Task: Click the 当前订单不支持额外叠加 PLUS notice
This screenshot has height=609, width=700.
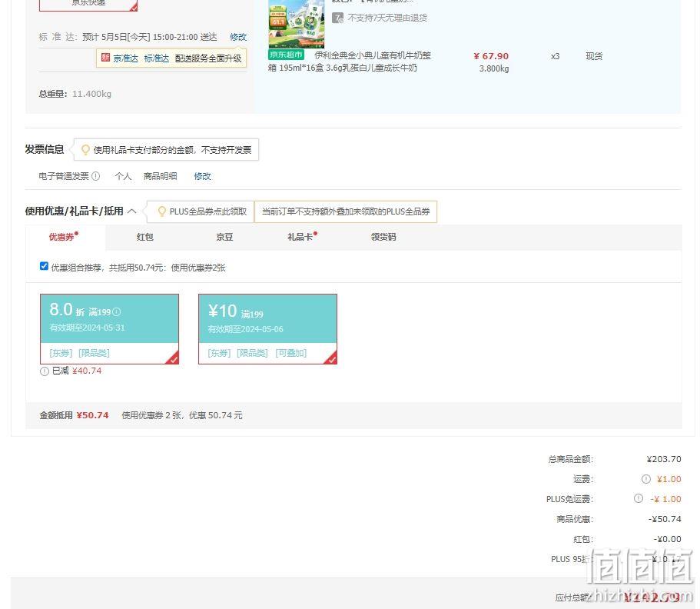Action: tap(346, 211)
